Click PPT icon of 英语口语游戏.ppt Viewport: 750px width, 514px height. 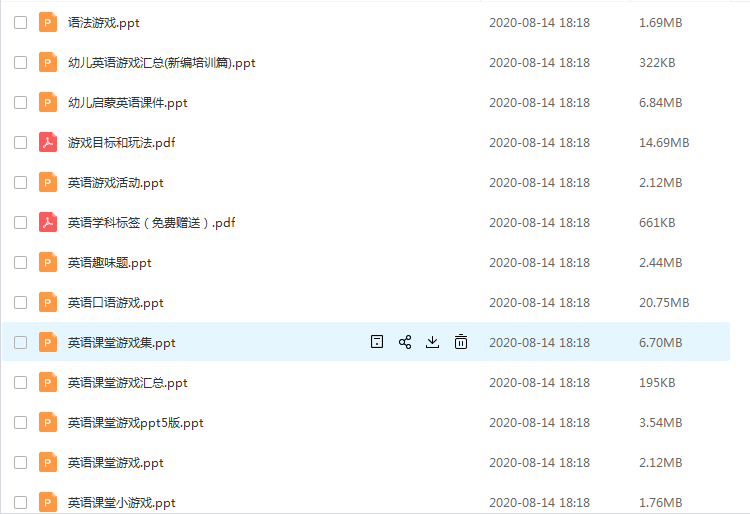(48, 302)
